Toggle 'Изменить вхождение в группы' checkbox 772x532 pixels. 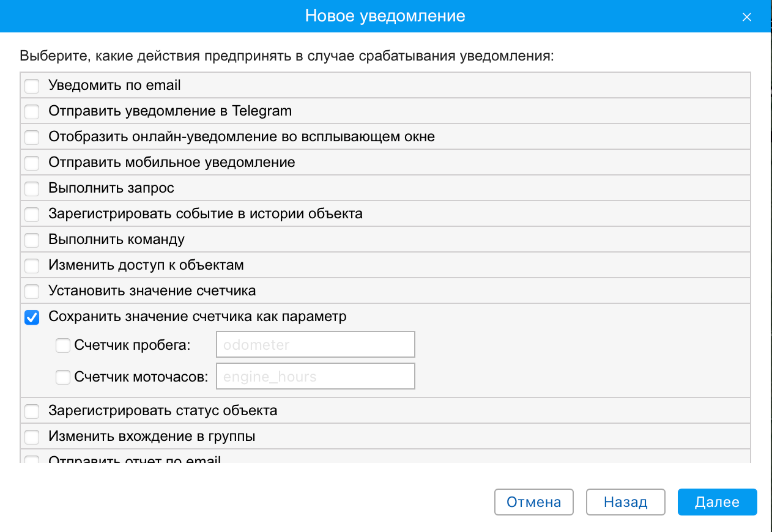pyautogui.click(x=32, y=437)
